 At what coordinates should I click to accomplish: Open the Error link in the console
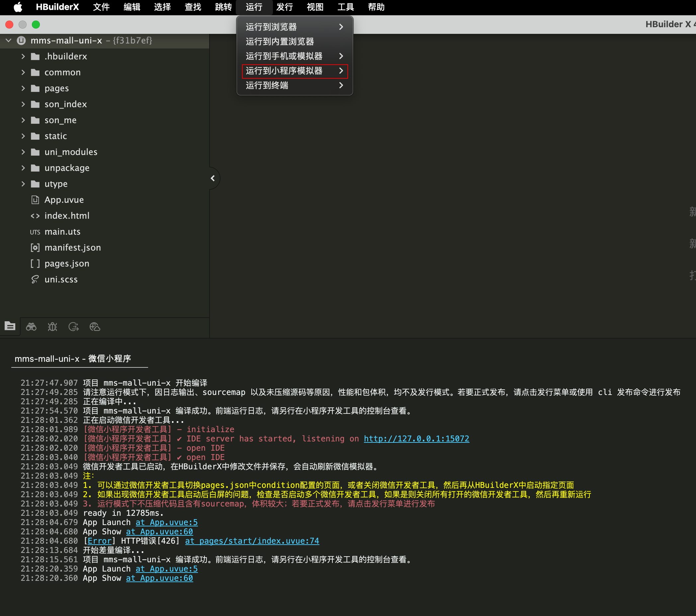pos(99,541)
